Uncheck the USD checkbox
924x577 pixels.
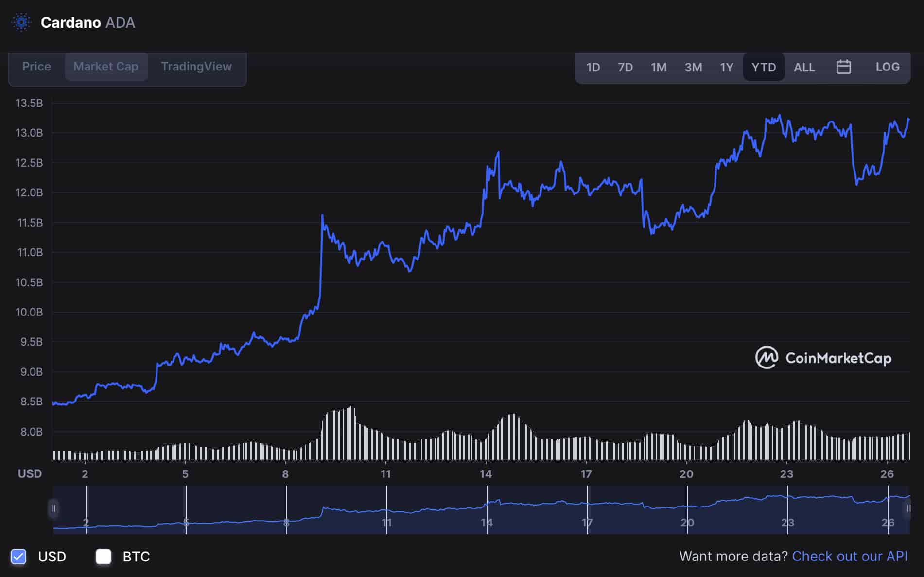(x=18, y=557)
